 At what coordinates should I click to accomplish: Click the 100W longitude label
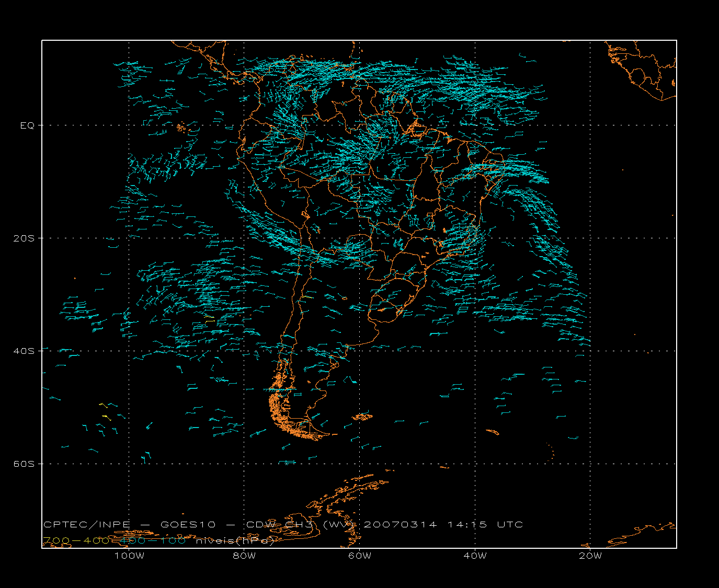(x=129, y=556)
